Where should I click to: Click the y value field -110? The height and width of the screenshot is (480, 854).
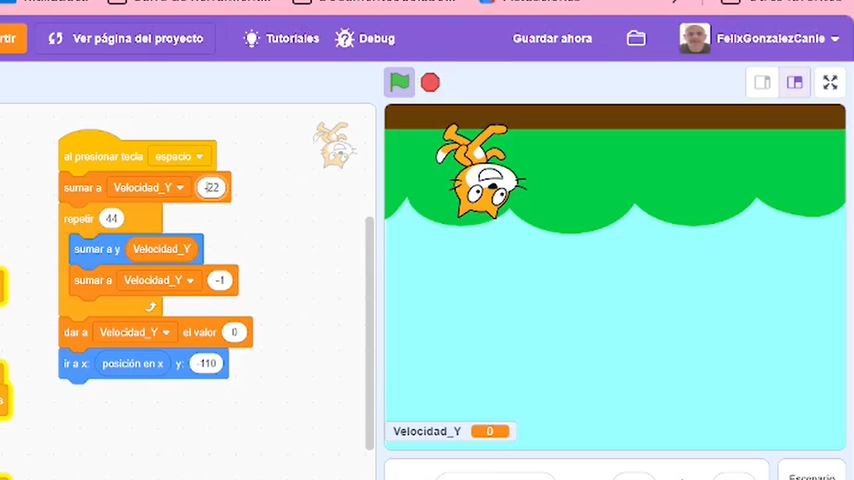206,363
